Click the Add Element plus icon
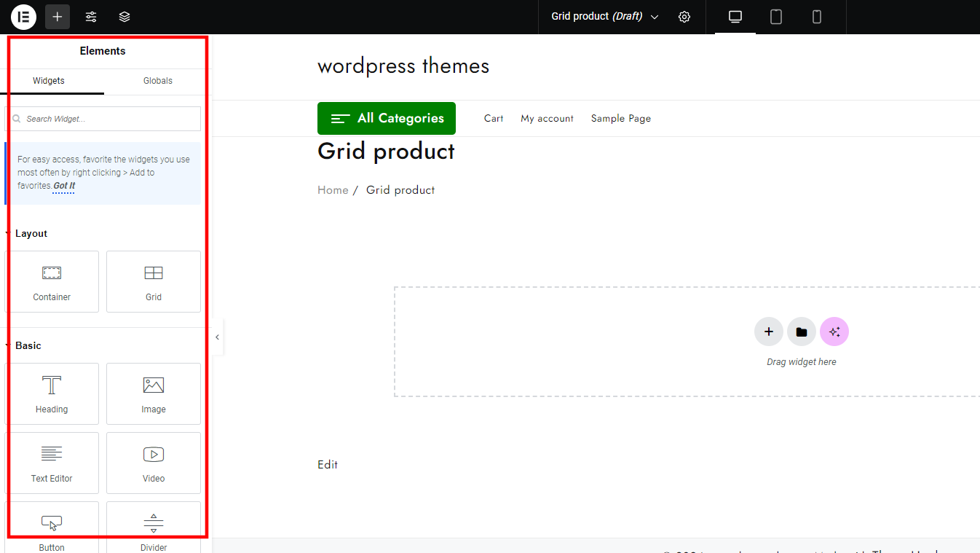Viewport: 980px width, 553px height. [x=58, y=17]
